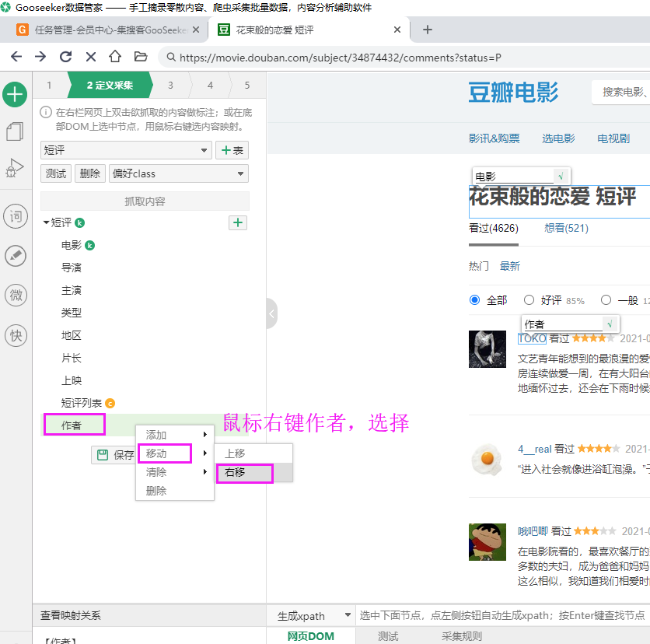Image resolution: width=650 pixels, height=644 pixels.
Task: Collapse the left panel with the side handle
Action: [x=271, y=313]
